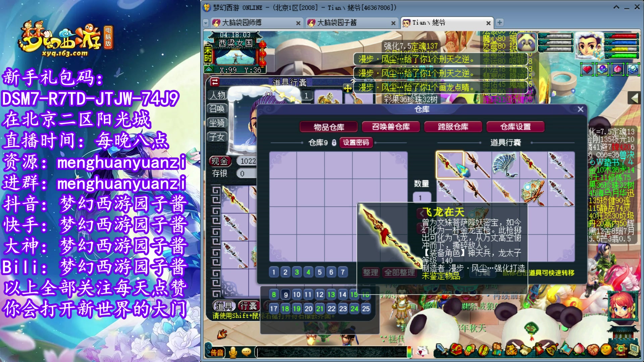This screenshot has width=644, height=362.
Task: Click the white cat emoji icon by chat bar
Action: [x=422, y=351]
